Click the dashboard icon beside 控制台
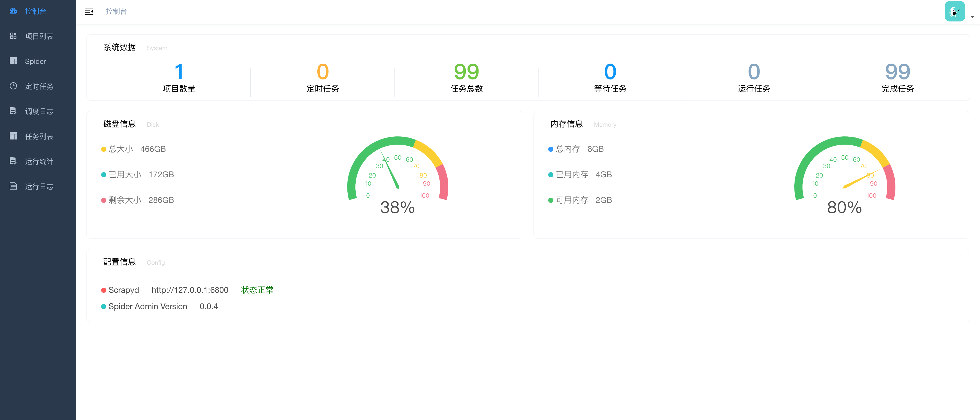This screenshot has height=420, width=980. pyautogui.click(x=13, y=11)
